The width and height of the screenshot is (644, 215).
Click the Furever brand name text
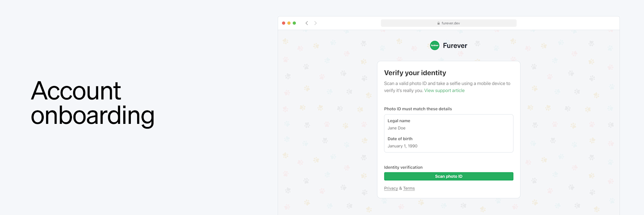(455, 46)
